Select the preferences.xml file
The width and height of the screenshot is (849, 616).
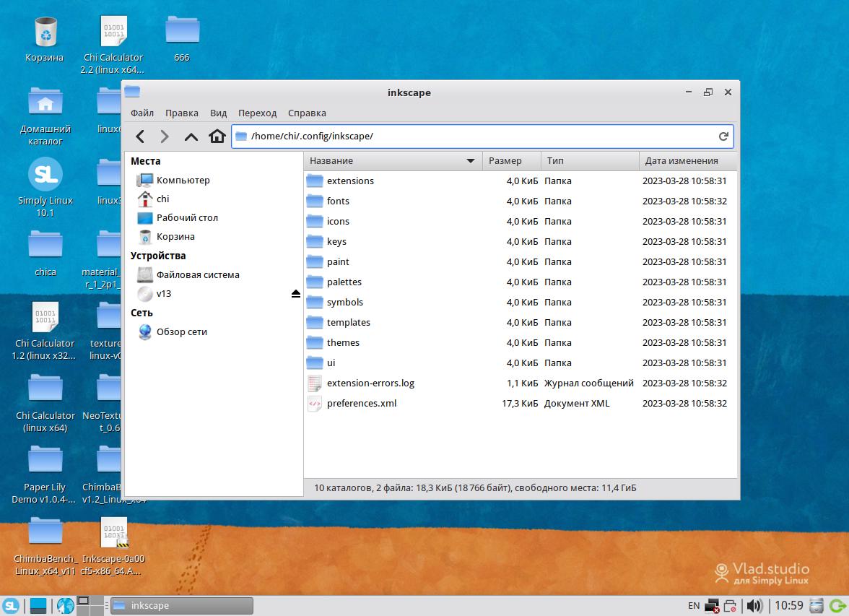[x=361, y=404]
